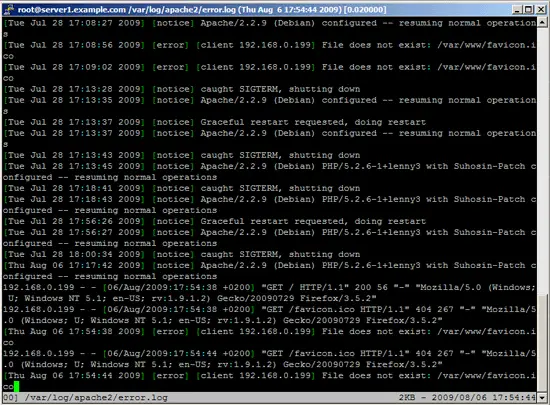This screenshot has width=550, height=405.
Task: Close the terminal window
Action: 541,10
